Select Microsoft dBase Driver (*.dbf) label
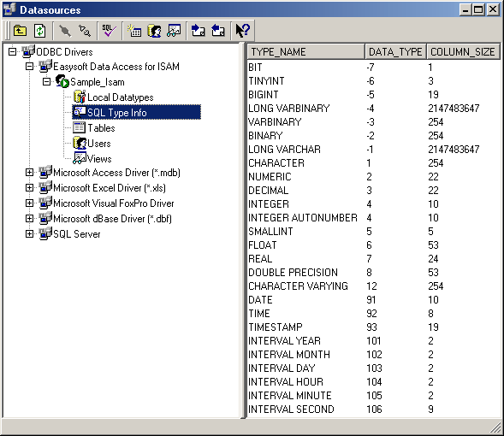504x436 pixels. pos(112,219)
